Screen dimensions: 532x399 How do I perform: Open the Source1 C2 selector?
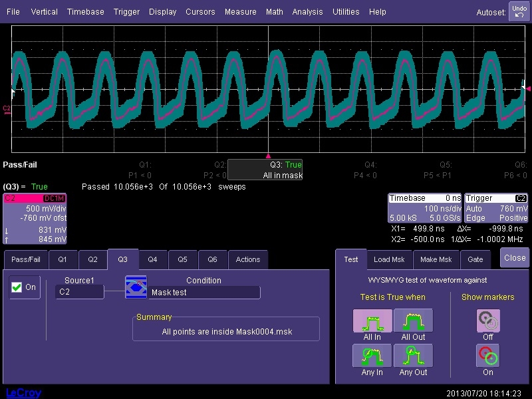79,292
